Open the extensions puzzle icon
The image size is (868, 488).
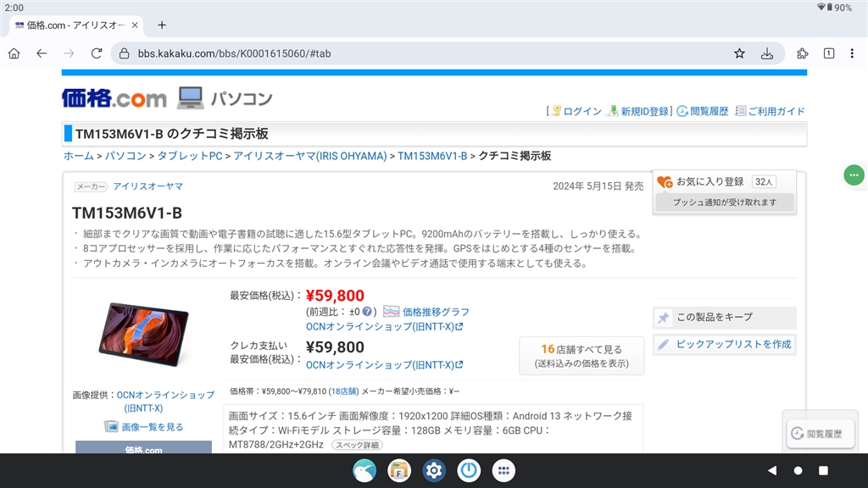[x=802, y=53]
